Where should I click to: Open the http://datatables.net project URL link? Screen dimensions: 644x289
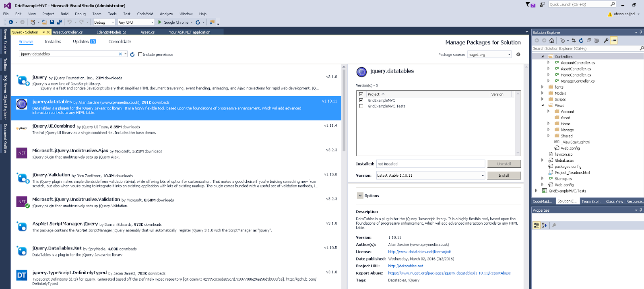[x=406, y=266]
